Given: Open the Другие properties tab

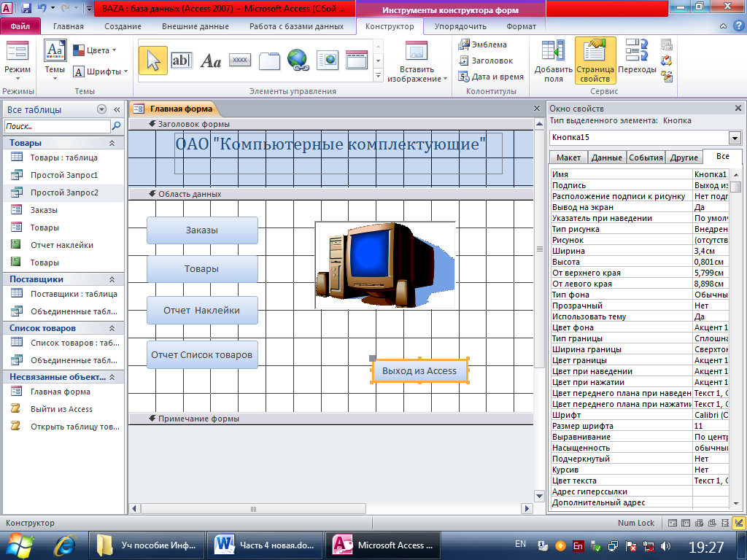Looking at the screenshot, I should [x=684, y=157].
